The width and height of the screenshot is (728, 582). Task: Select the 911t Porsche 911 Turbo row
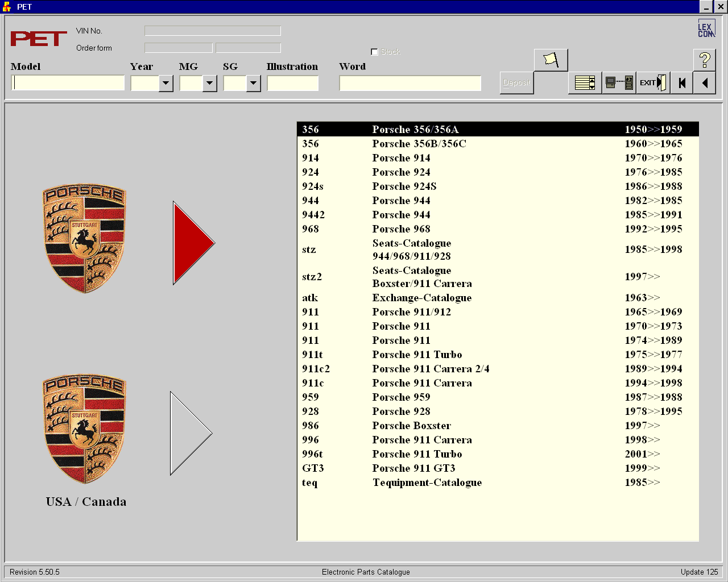click(498, 355)
